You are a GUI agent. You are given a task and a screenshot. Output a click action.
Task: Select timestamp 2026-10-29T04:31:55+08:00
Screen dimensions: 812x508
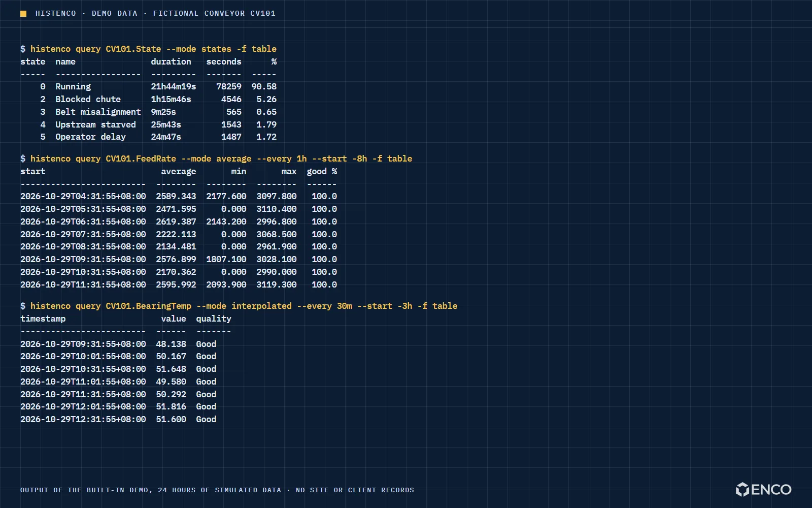83,196
